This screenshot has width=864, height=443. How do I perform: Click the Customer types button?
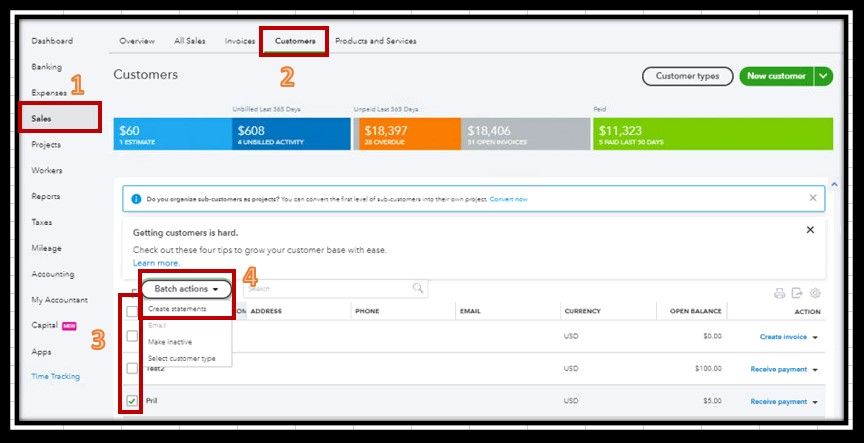pyautogui.click(x=687, y=76)
